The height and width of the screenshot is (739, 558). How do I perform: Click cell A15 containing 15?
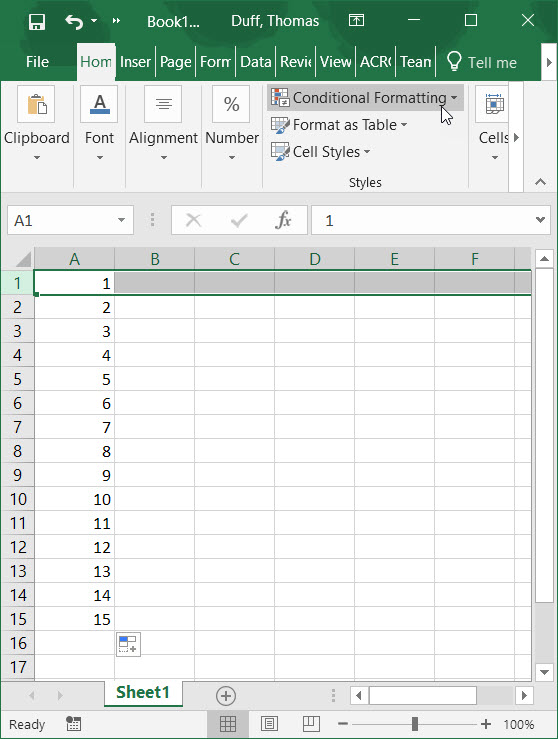pos(74,619)
